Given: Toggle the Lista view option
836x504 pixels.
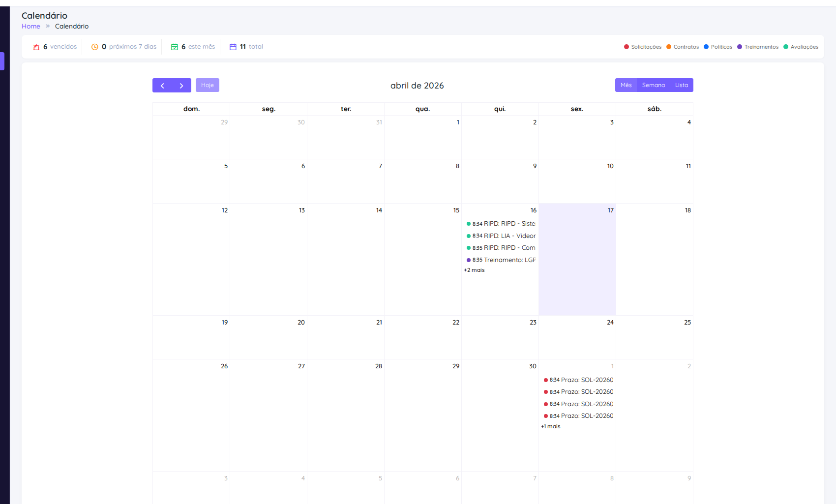Looking at the screenshot, I should 681,85.
